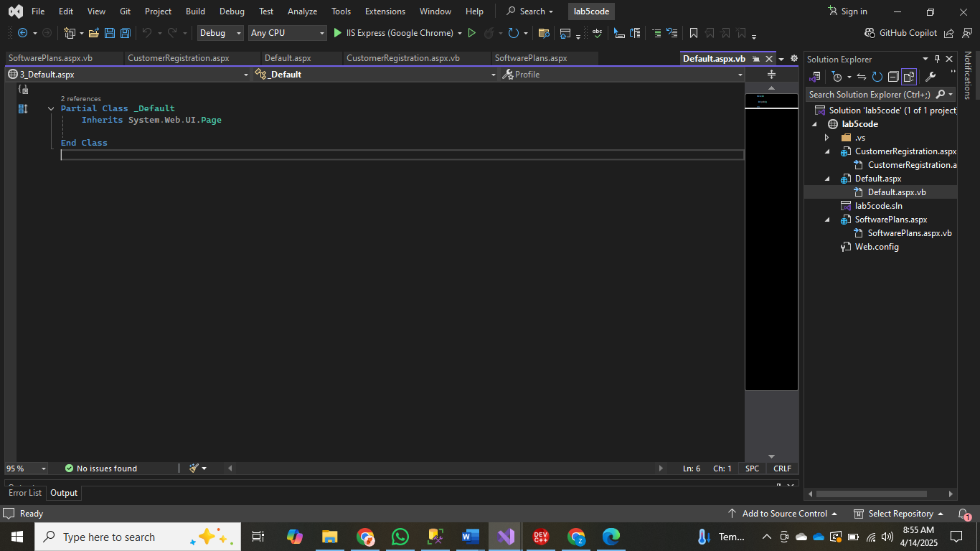The height and width of the screenshot is (551, 980).
Task: Select Web.config in Solution Explorer
Action: [x=877, y=247]
